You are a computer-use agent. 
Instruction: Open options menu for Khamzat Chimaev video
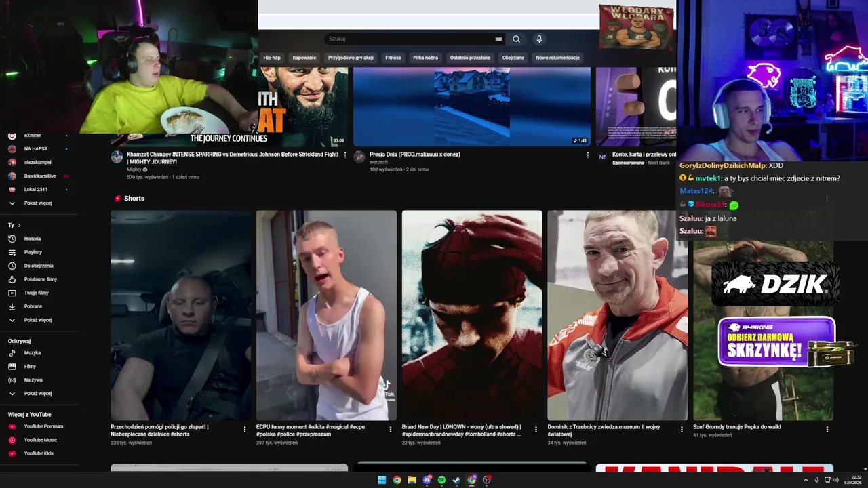(345, 155)
